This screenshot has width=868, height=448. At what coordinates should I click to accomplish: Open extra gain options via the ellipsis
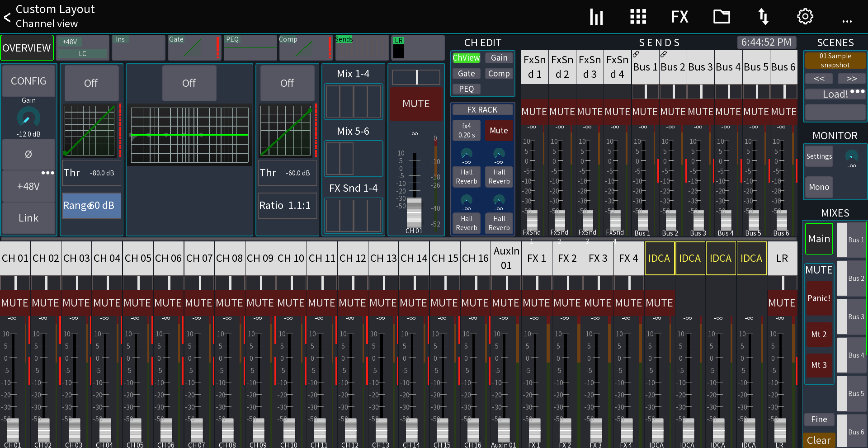[x=47, y=172]
